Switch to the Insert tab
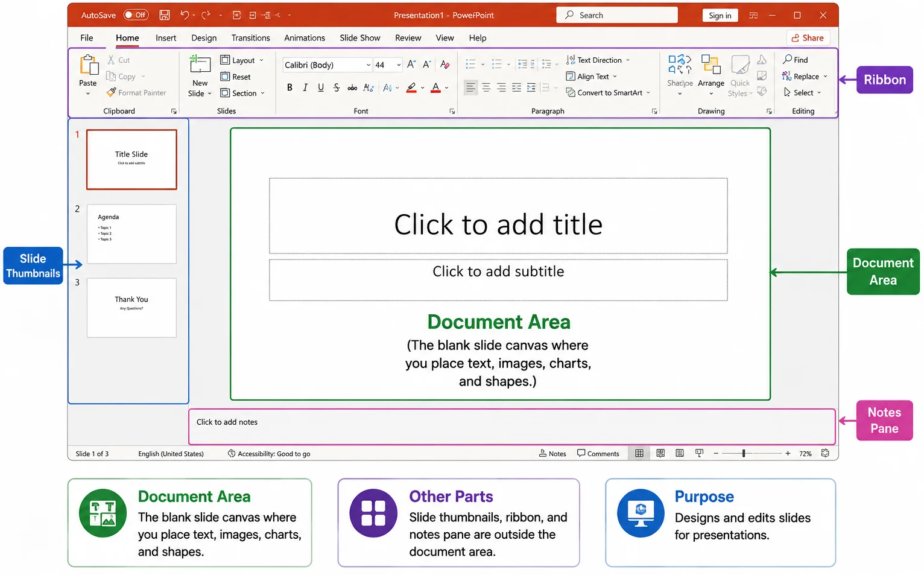 tap(166, 38)
